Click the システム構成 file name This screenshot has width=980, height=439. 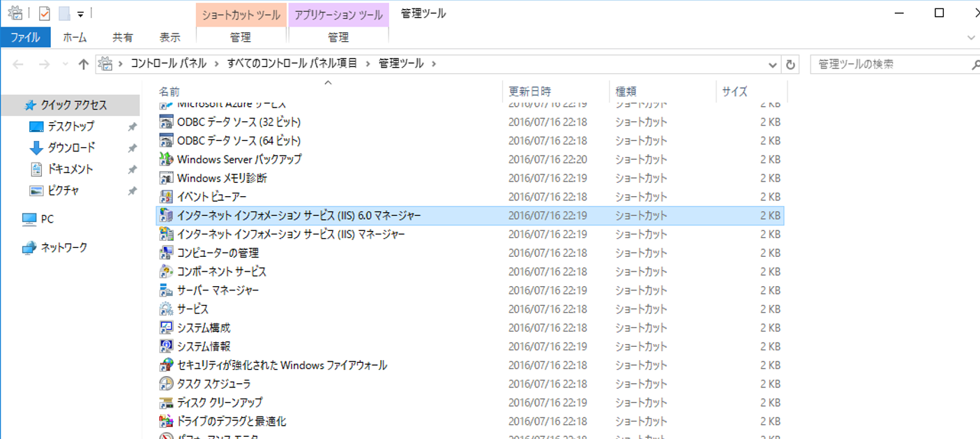coord(203,327)
